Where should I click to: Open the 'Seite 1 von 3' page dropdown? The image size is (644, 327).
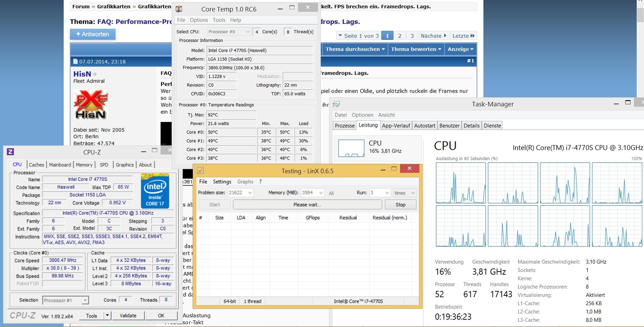pyautogui.click(x=358, y=36)
